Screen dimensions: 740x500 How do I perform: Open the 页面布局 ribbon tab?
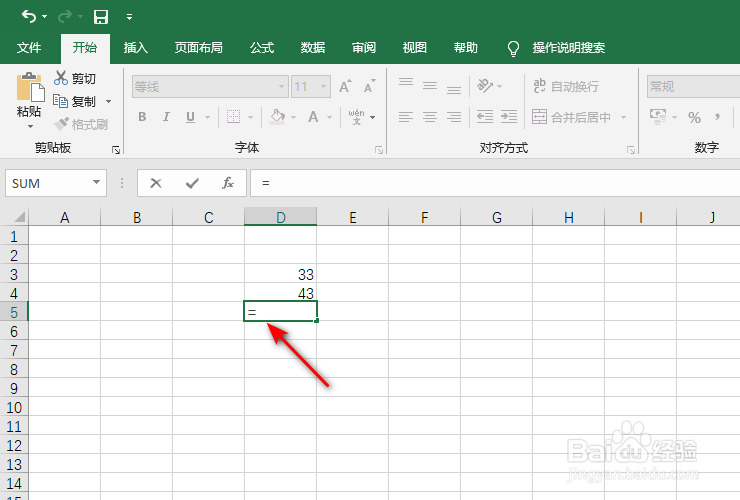[x=198, y=48]
